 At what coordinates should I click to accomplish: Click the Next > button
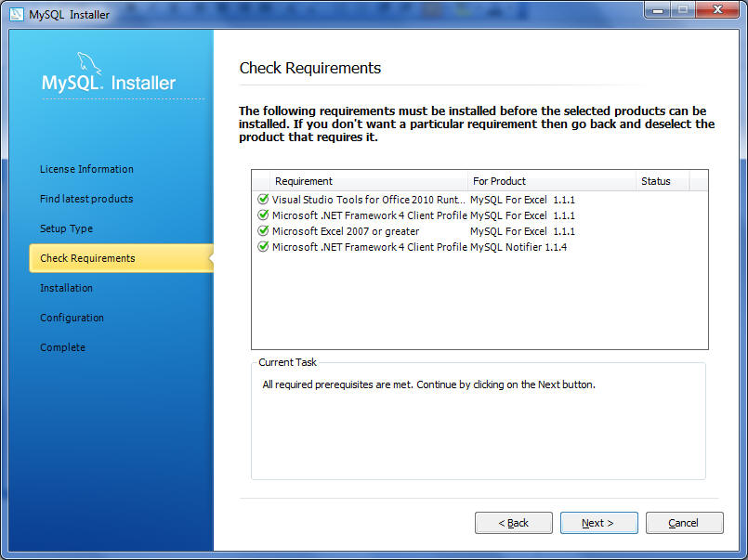pyautogui.click(x=598, y=523)
